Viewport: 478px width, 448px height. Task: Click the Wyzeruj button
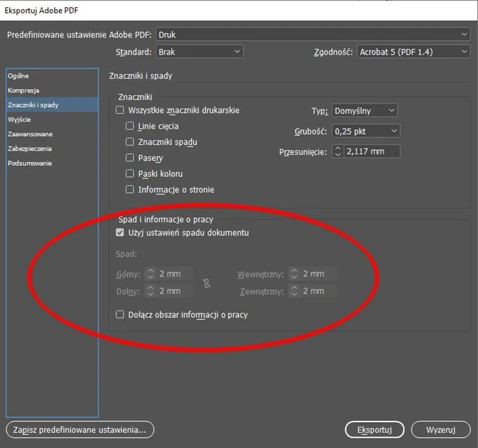coord(441,429)
